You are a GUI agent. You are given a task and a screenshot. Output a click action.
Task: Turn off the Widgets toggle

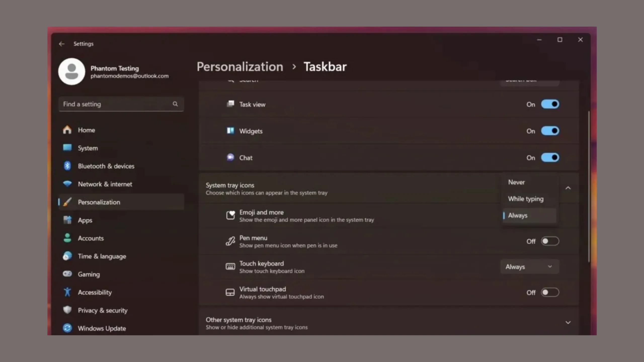click(550, 131)
